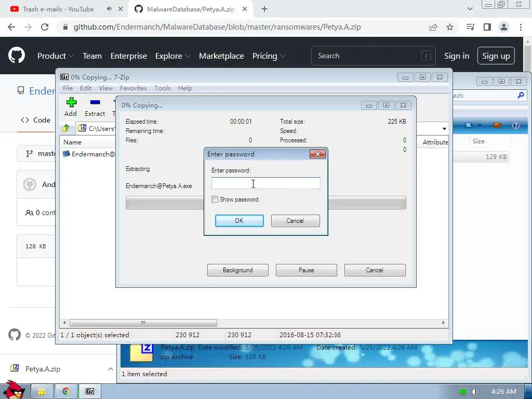Click the share page icon in address bar

click(433, 28)
